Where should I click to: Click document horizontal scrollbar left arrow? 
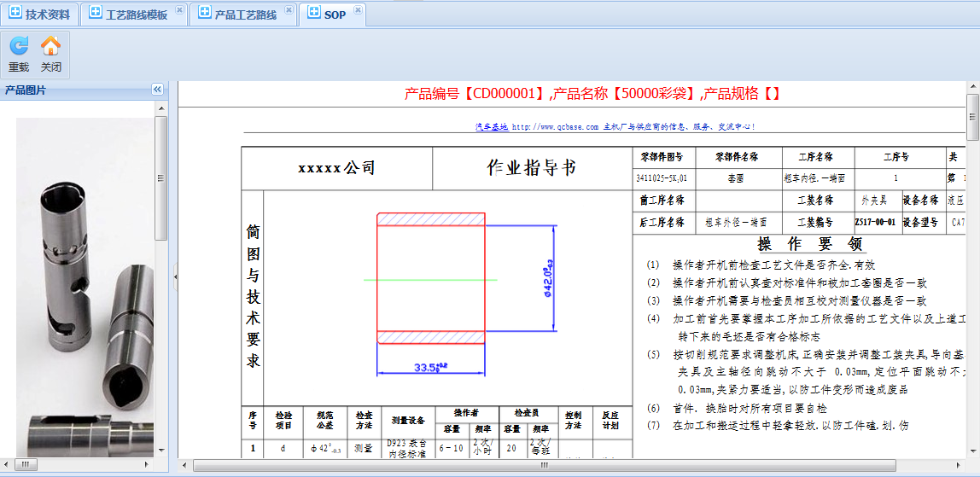pos(184,466)
